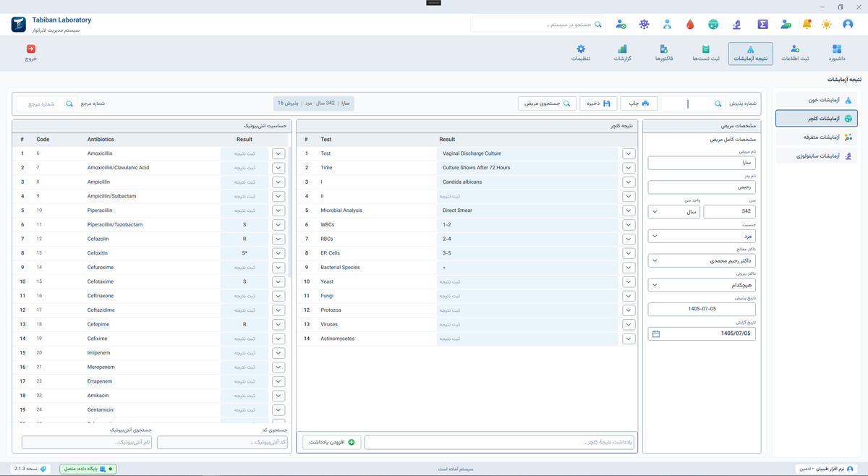Toggle the sun light-theme icon
The width and height of the screenshot is (868, 476).
pos(827,25)
